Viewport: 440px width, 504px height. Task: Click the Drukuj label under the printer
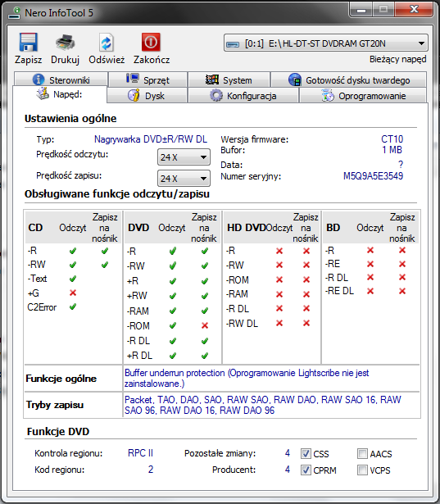coord(66,60)
